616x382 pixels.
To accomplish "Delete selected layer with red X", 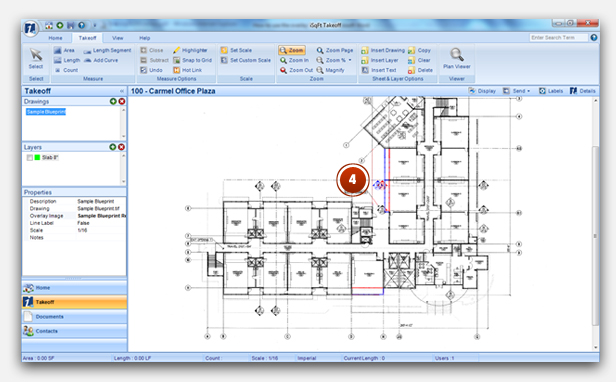I will pyautogui.click(x=121, y=147).
